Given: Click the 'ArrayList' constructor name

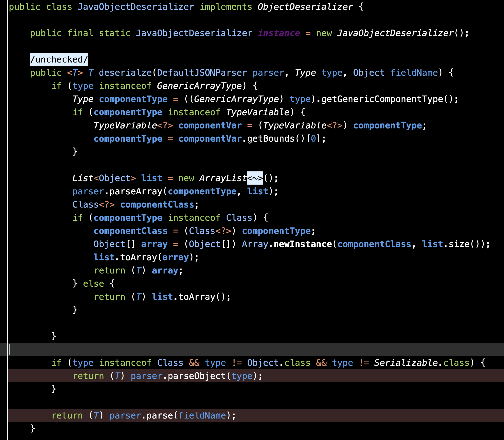Looking at the screenshot, I should pyautogui.click(x=223, y=178).
